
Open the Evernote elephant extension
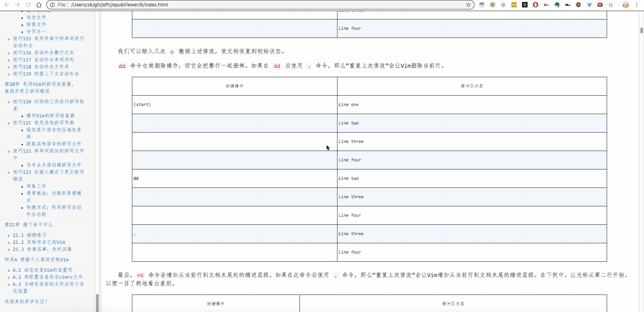click(x=557, y=5)
